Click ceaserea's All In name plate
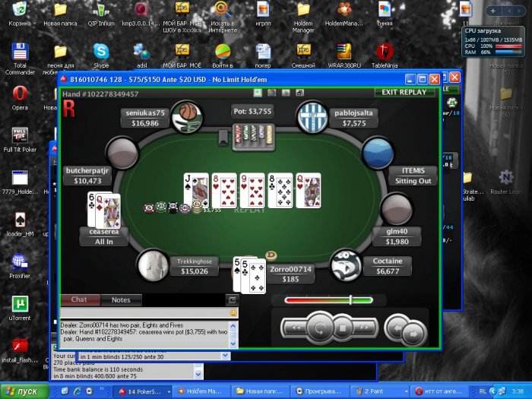532x399 pixels. tap(104, 236)
